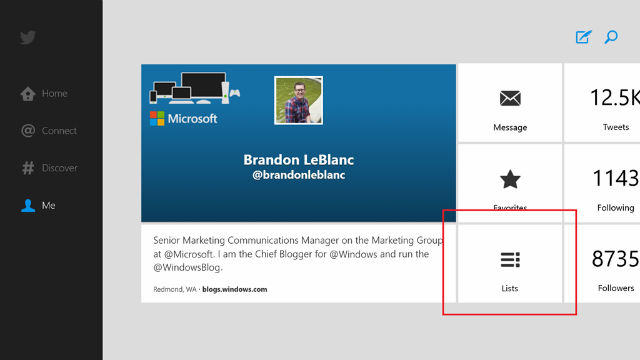640x360 pixels.
Task: Click the Home house icon
Action: point(28,93)
